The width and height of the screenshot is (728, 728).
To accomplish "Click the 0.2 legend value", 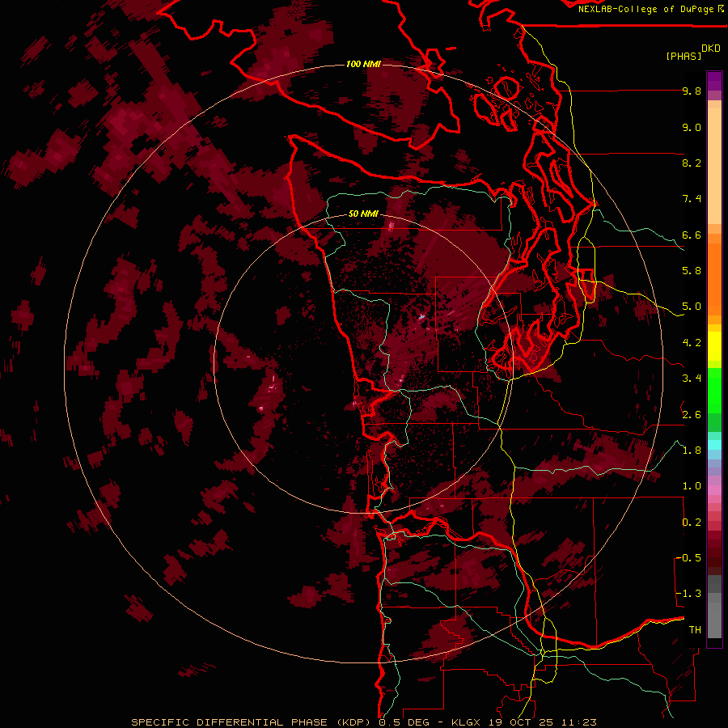I will [x=692, y=522].
